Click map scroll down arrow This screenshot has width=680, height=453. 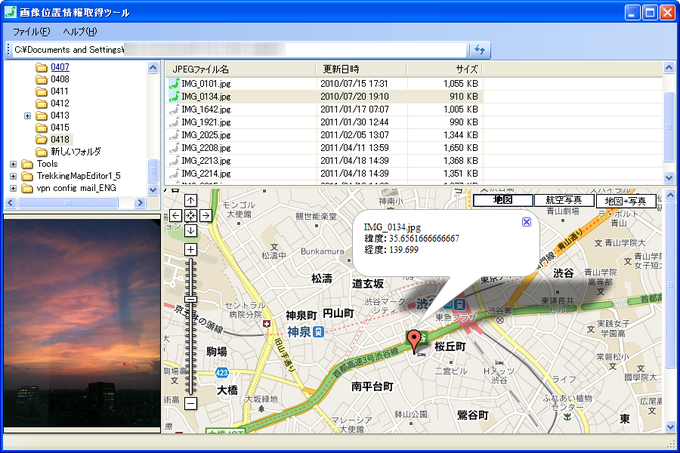[x=669, y=427]
